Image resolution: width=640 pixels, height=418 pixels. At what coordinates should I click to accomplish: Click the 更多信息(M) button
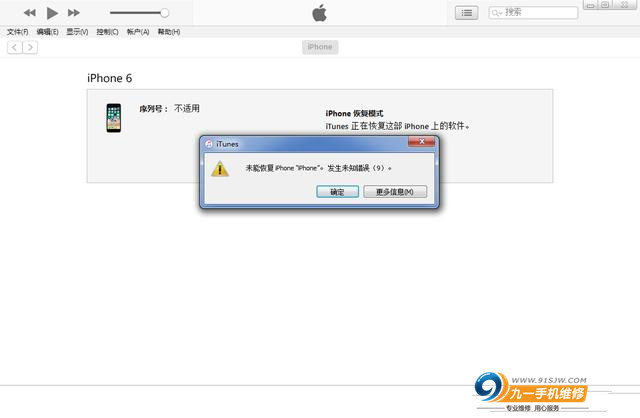395,192
